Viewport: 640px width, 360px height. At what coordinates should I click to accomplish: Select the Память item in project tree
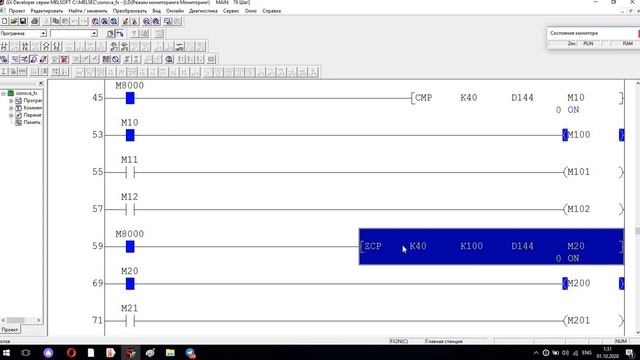click(31, 122)
